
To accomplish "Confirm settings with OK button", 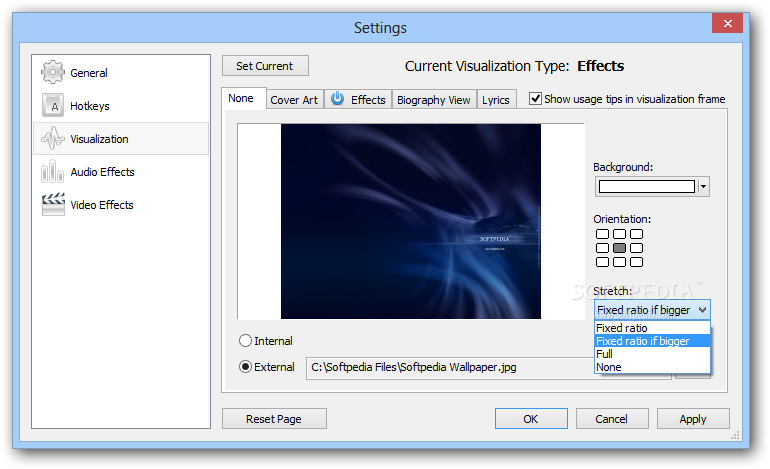I will point(531,419).
